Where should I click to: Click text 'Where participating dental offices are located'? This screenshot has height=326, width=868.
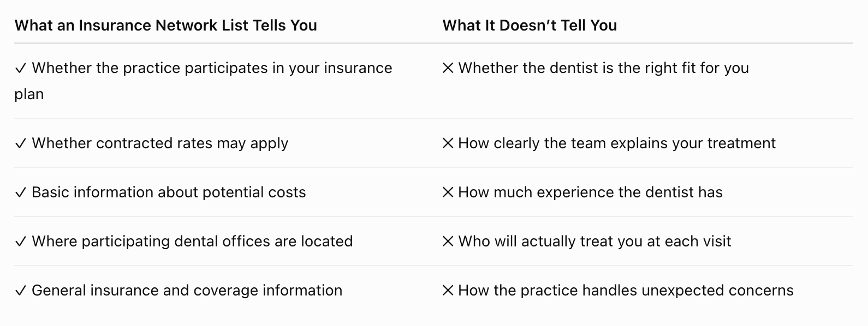[192, 242]
